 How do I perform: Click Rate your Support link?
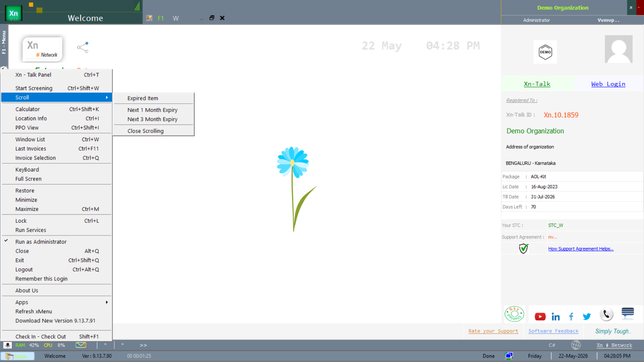coord(493,331)
